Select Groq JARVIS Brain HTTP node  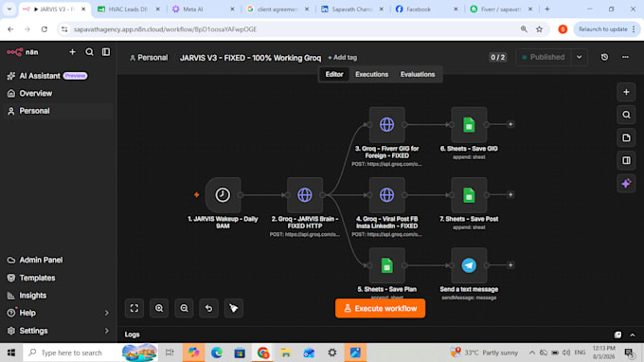(x=305, y=195)
